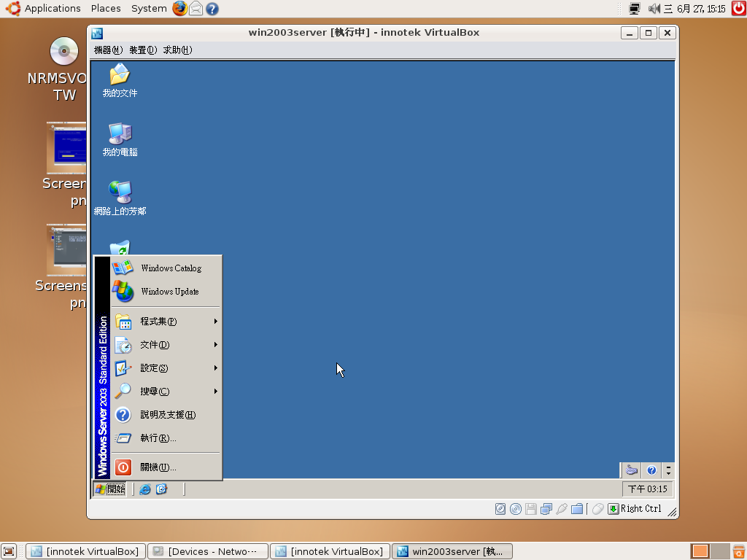The width and height of the screenshot is (747, 560).
Task: Click the VirtualBox window title bar icon
Action: point(97,33)
